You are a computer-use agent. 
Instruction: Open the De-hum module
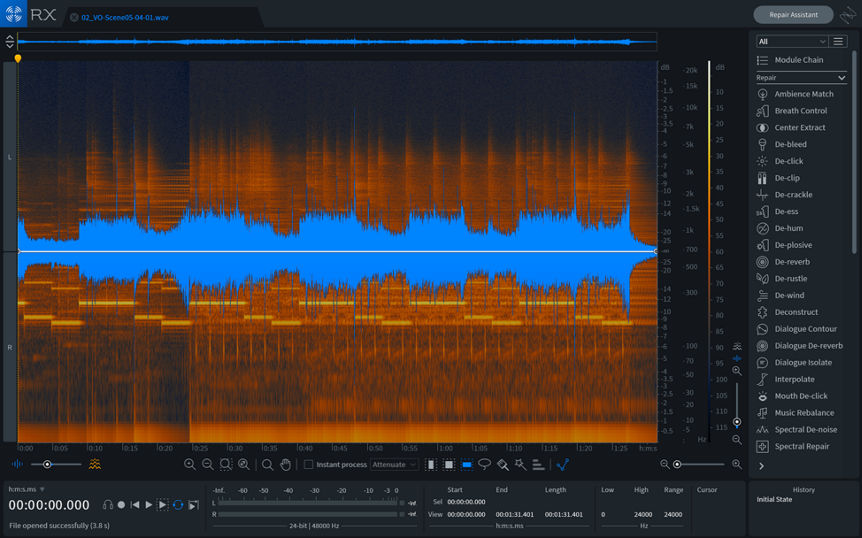click(790, 228)
